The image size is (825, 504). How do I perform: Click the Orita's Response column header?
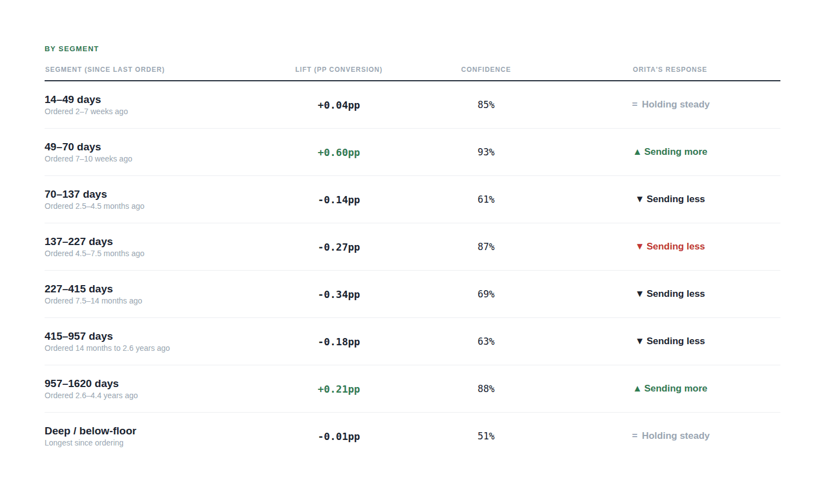click(669, 70)
